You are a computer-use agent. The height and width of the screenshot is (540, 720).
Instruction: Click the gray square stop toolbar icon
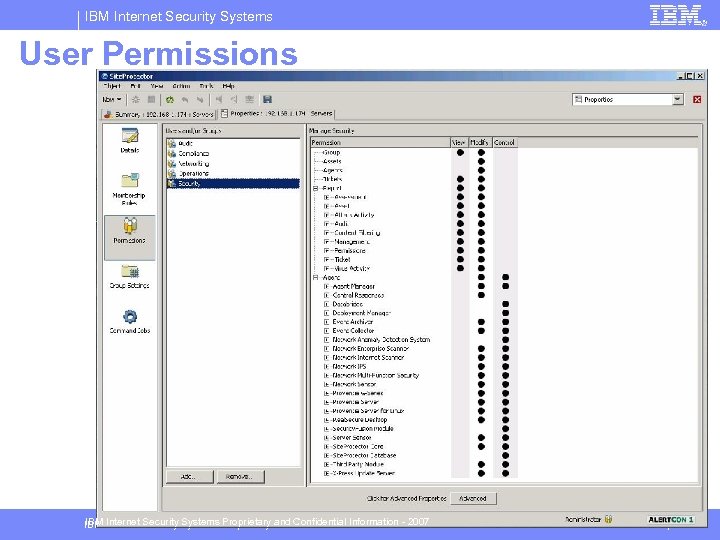151,99
